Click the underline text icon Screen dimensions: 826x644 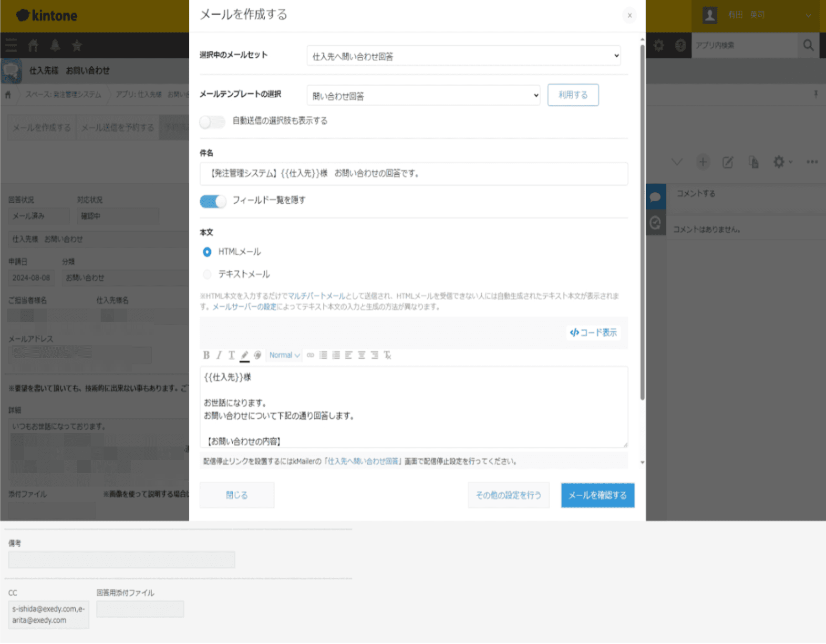[x=231, y=355]
